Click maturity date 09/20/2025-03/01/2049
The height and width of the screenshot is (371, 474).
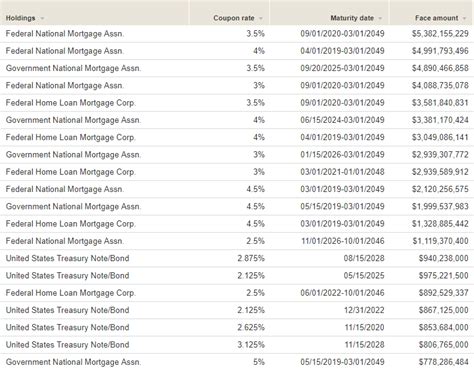(x=342, y=68)
